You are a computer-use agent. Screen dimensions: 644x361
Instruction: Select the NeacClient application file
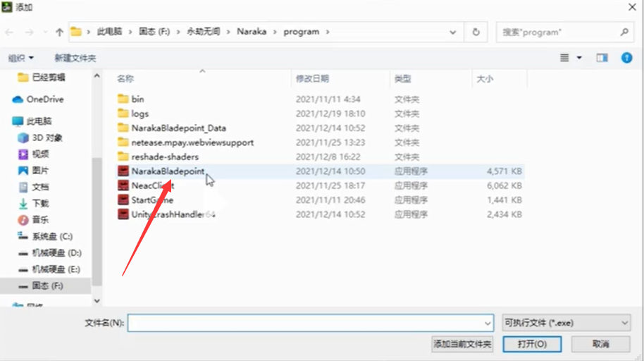tap(146, 185)
